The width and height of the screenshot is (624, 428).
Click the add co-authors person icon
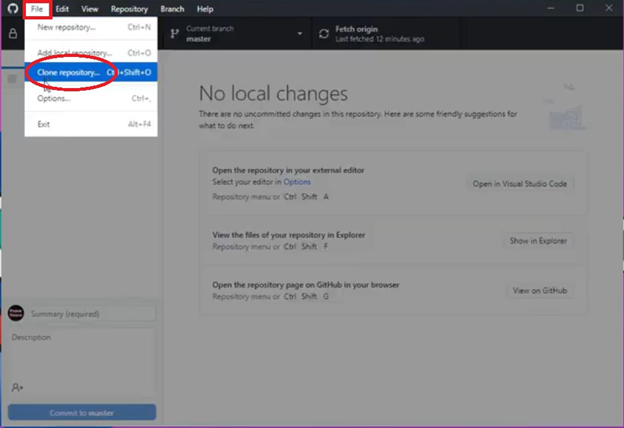[x=17, y=387]
